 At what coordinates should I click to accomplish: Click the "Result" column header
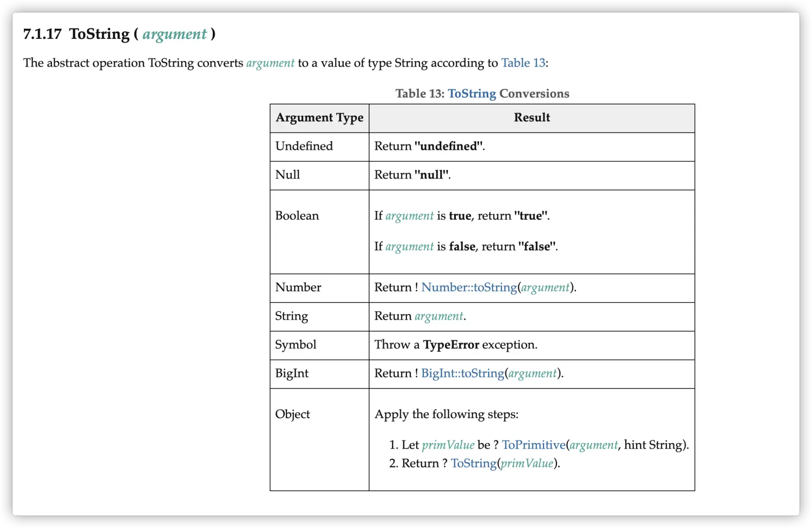click(532, 118)
